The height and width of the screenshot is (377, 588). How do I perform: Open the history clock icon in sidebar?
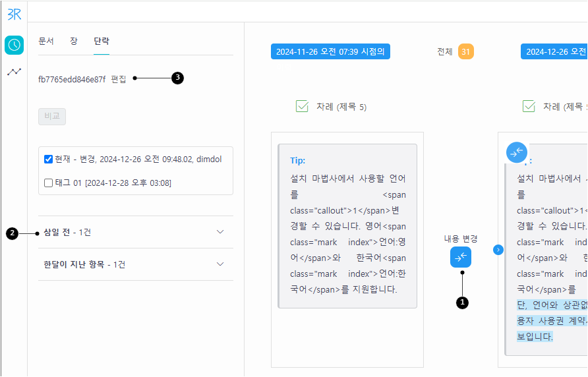15,45
